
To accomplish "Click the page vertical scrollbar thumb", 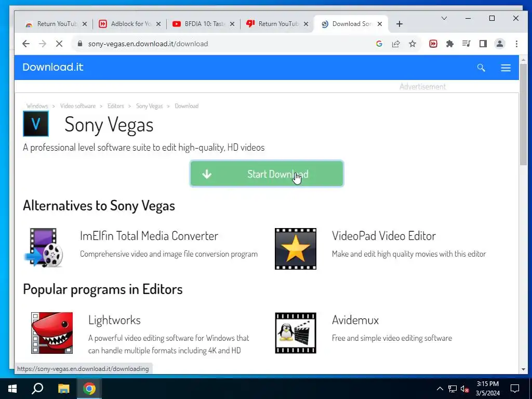I will pyautogui.click(x=523, y=115).
